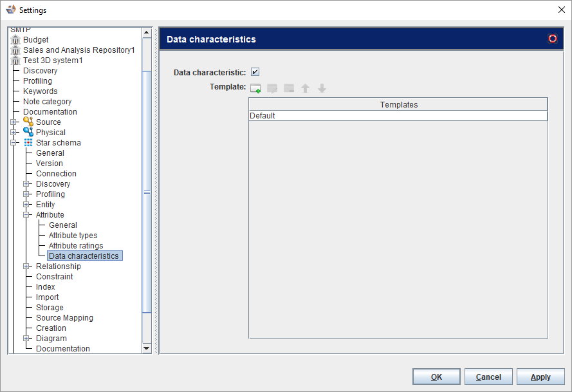572x392 pixels.
Task: Collapse the Attribute node
Action: click(26, 214)
